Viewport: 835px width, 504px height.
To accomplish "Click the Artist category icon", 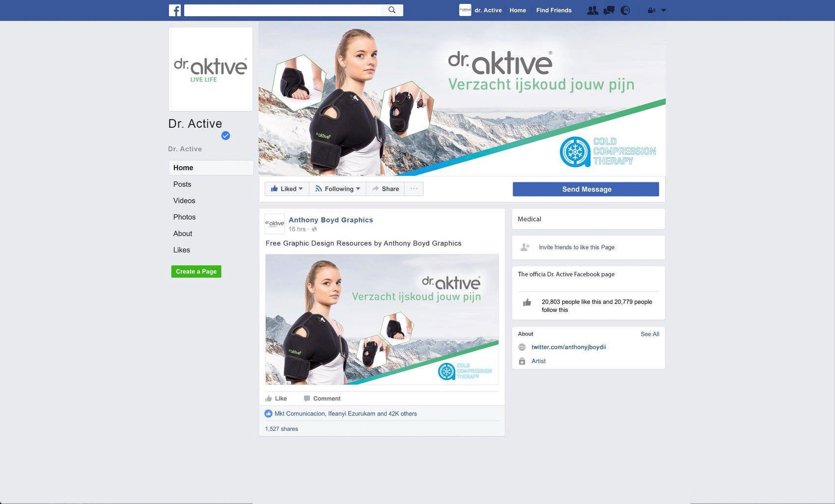I will click(522, 361).
